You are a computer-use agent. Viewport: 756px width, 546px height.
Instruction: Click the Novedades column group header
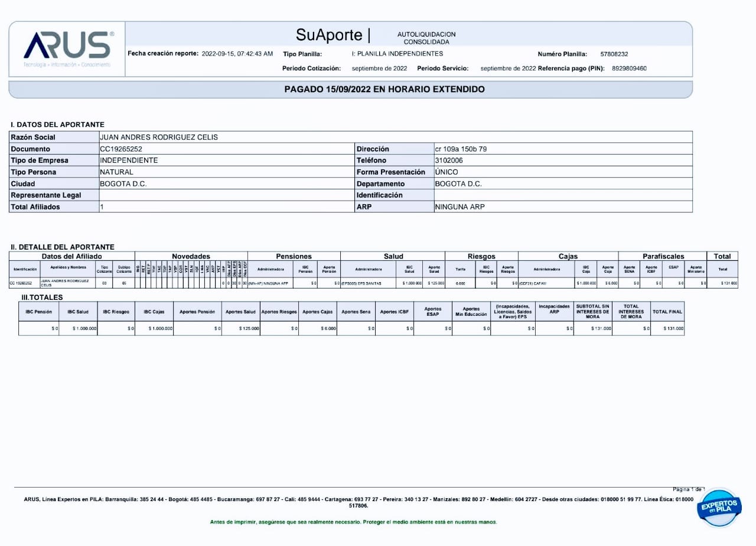[191, 256]
